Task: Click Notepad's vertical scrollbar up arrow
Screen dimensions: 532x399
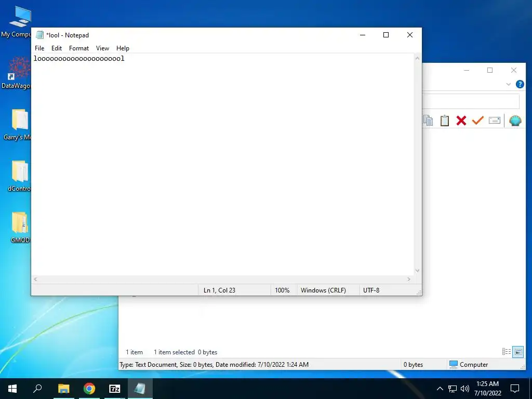Action: tap(417, 58)
